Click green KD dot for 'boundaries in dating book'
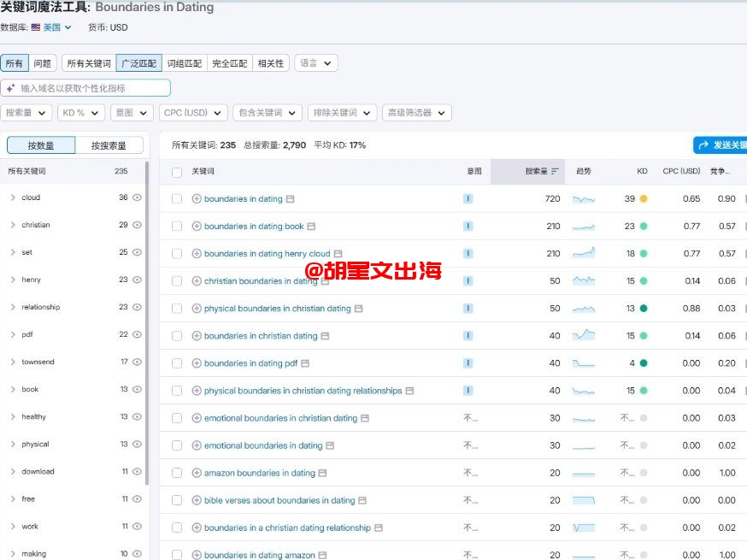 coord(644,227)
